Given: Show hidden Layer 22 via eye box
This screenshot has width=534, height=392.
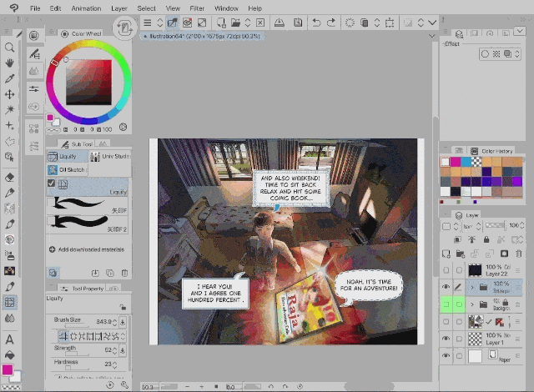Looking at the screenshot, I should 446,270.
